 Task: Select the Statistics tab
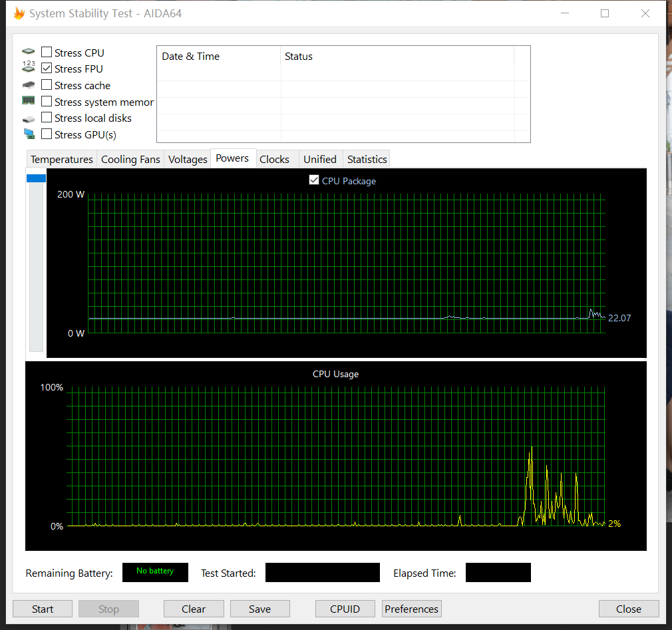tap(367, 160)
